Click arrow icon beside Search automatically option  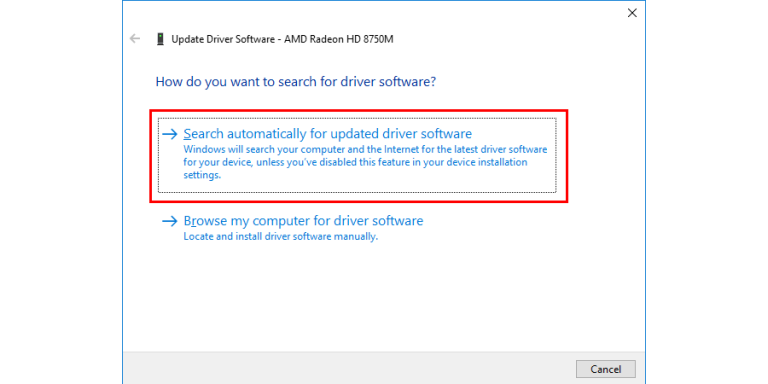tap(169, 134)
